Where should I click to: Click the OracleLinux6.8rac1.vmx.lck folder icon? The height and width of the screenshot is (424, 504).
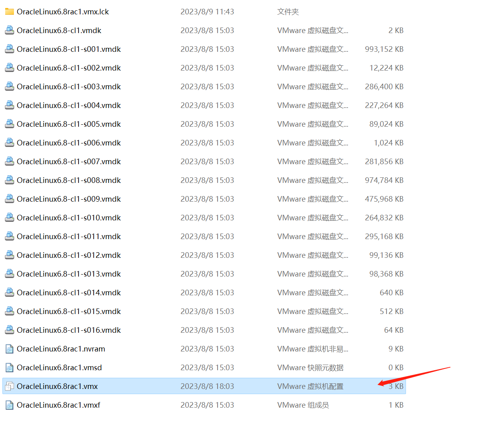pos(10,12)
